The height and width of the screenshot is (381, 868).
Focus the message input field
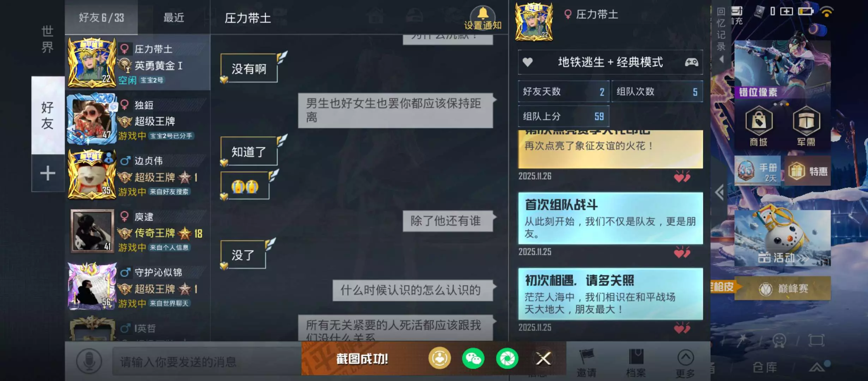pyautogui.click(x=207, y=362)
